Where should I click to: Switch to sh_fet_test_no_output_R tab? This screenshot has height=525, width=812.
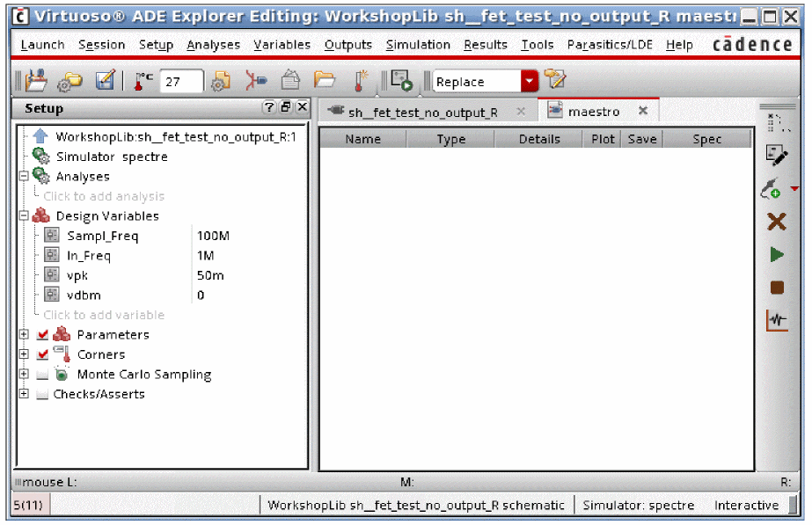point(422,113)
